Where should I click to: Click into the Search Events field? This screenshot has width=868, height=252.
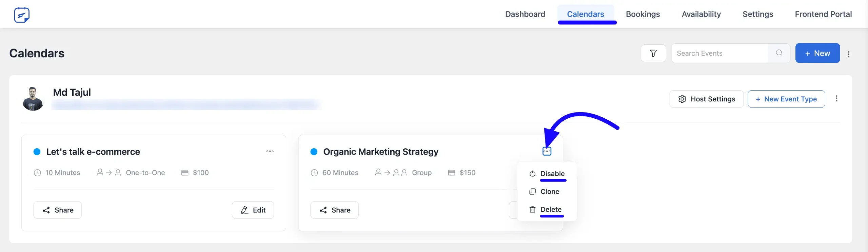pos(719,53)
